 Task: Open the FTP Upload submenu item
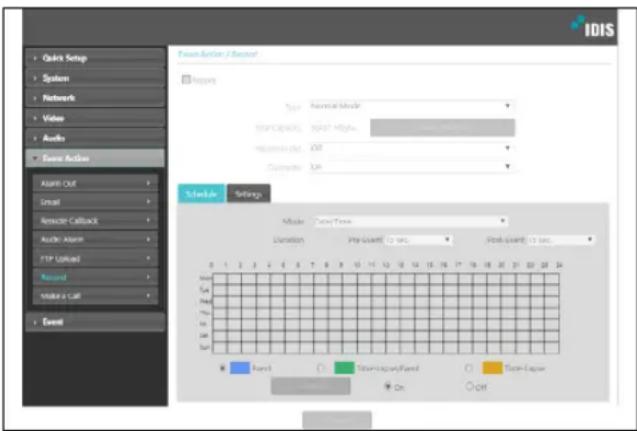pos(95,258)
